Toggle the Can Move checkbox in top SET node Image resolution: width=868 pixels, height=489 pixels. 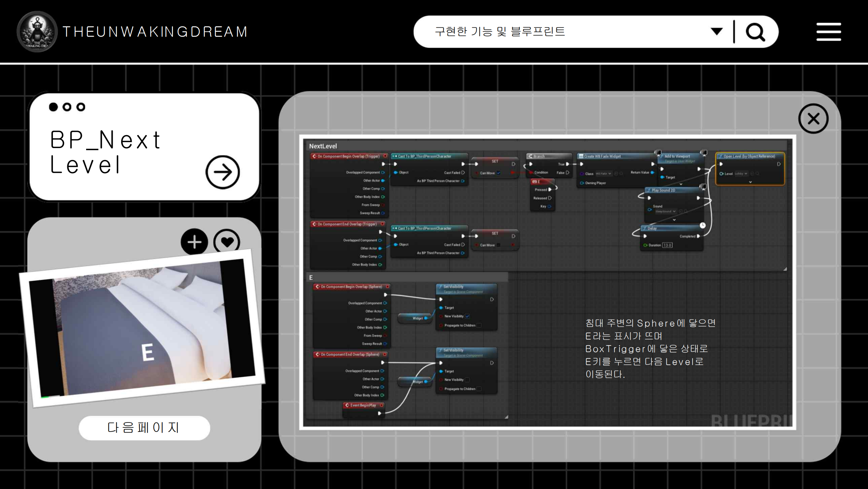[x=499, y=173]
